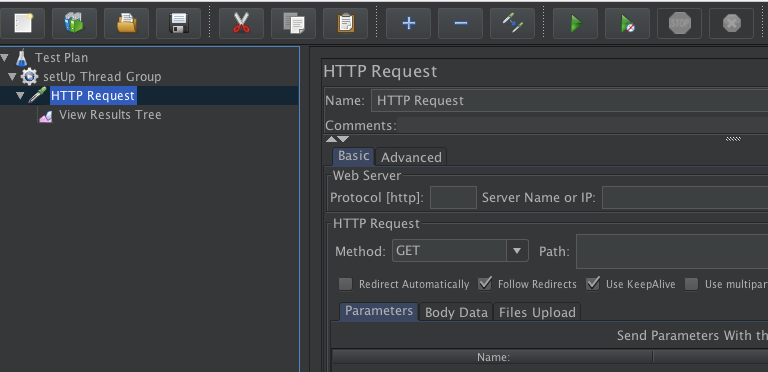Expand all nodes with plus icon
Viewport: 768px width, 372px height.
(408, 23)
